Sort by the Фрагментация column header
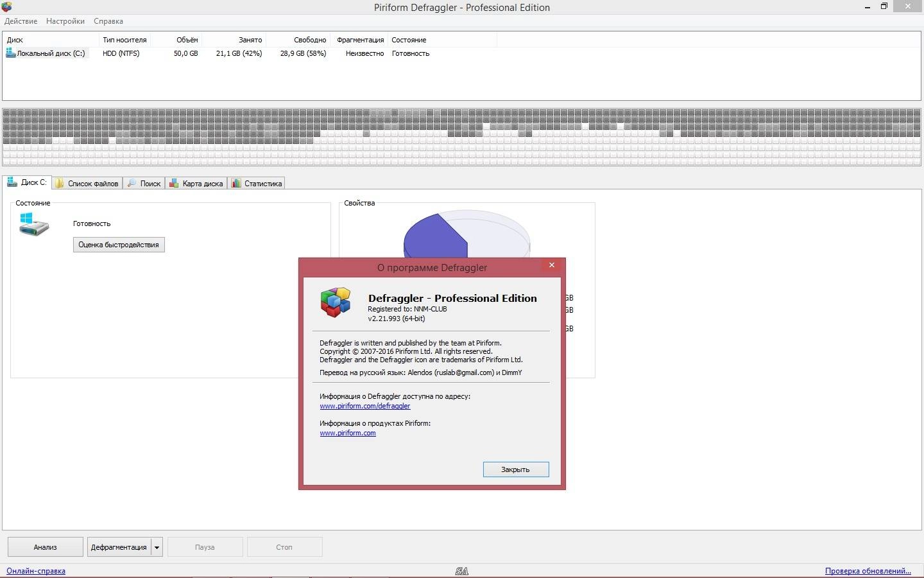This screenshot has width=924, height=578. point(359,40)
